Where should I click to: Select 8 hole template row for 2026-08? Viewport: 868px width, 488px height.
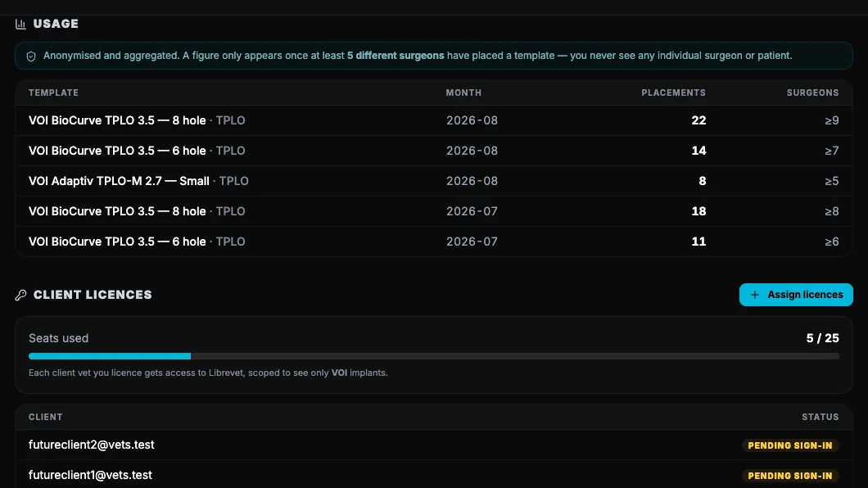pos(434,120)
